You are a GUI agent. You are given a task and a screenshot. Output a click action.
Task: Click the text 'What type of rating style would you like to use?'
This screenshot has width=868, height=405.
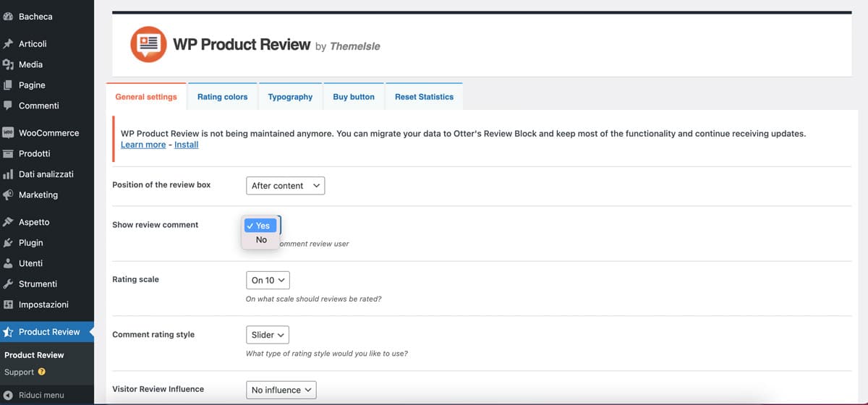327,354
